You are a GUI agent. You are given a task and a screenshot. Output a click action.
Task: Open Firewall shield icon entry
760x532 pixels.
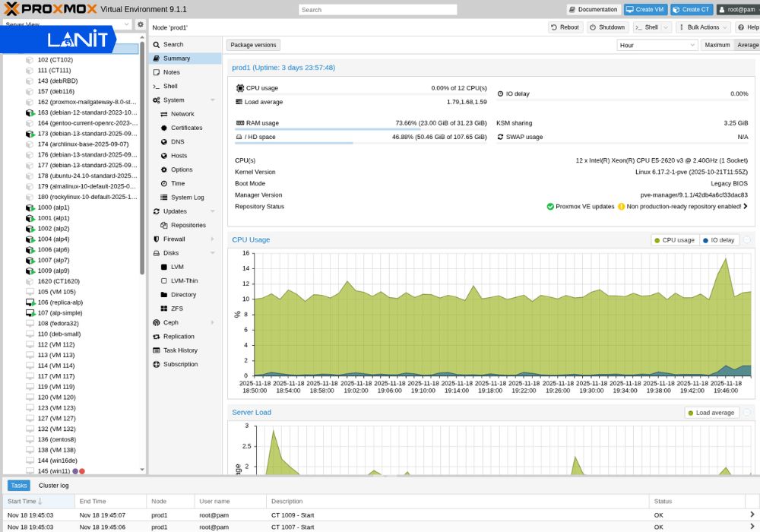(156, 239)
